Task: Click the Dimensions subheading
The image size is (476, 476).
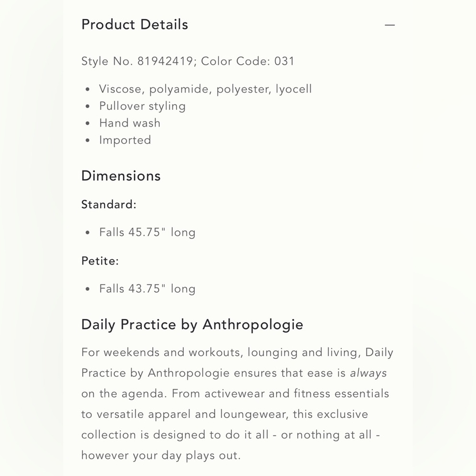Action: [121, 176]
